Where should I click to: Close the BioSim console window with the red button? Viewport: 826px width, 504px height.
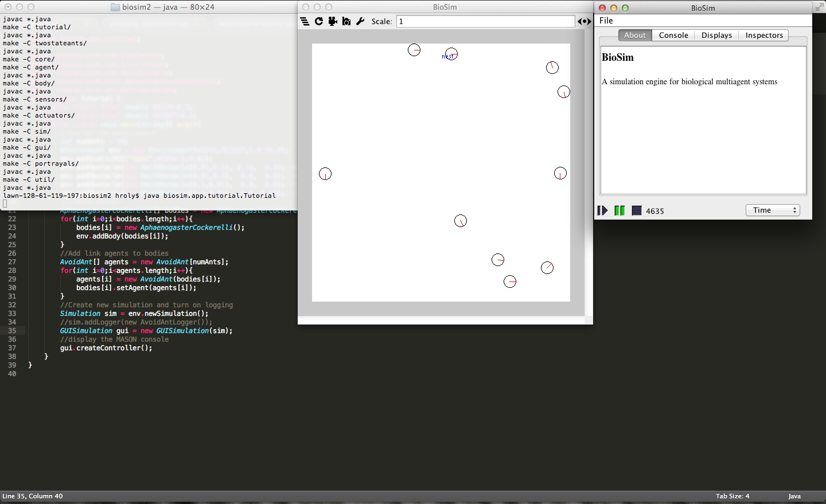(x=602, y=8)
